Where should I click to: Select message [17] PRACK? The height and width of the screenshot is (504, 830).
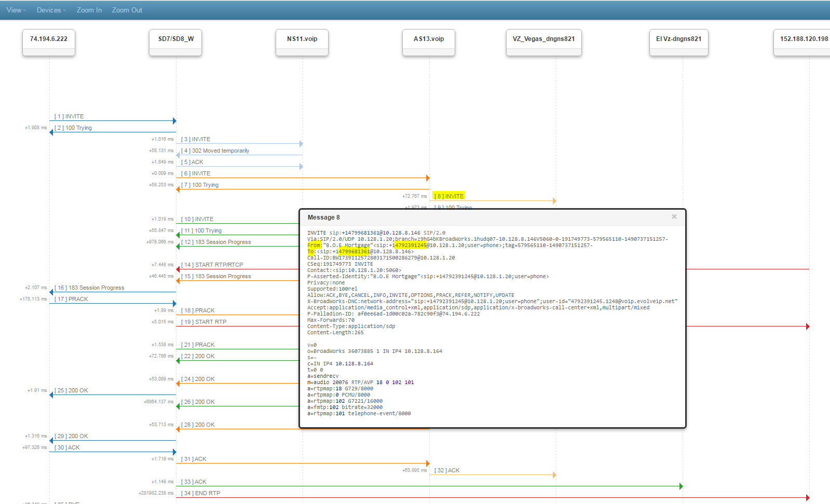point(72,299)
